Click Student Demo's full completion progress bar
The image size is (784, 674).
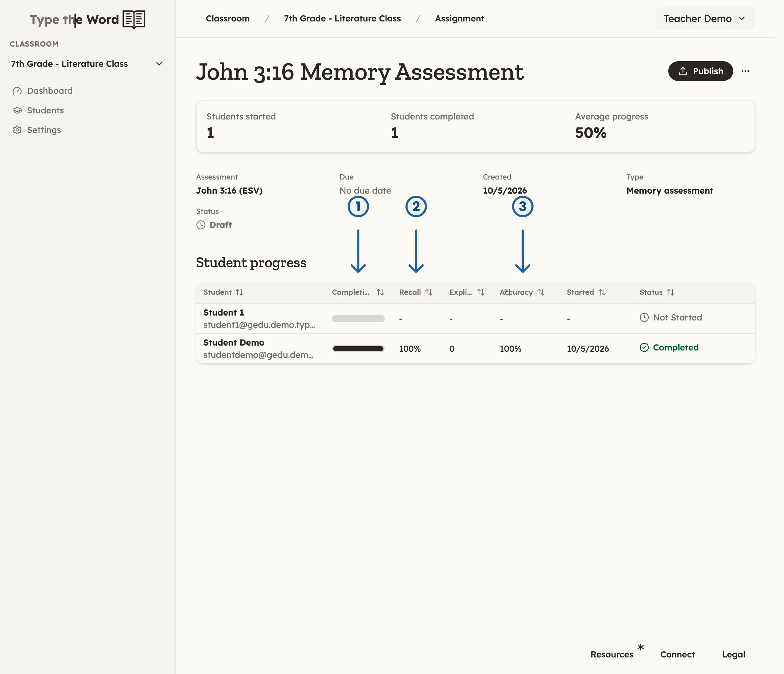pos(358,349)
